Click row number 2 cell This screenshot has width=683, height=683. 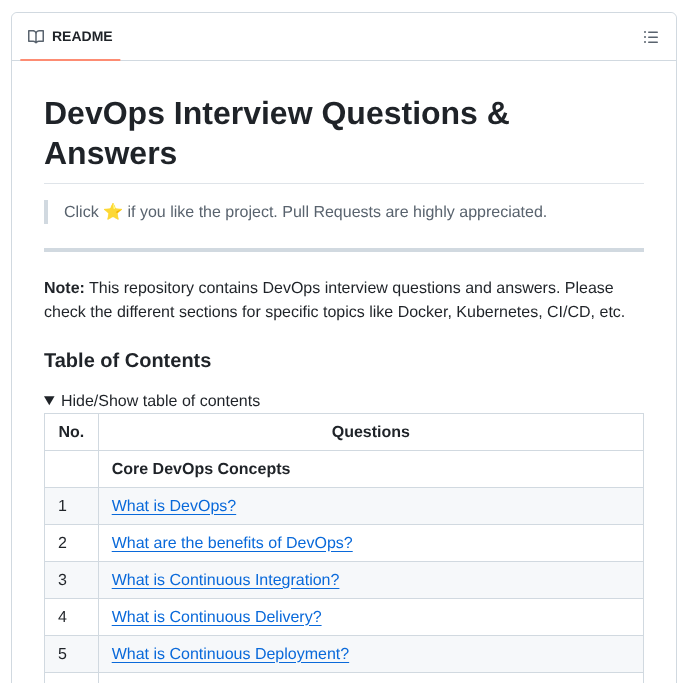71,543
